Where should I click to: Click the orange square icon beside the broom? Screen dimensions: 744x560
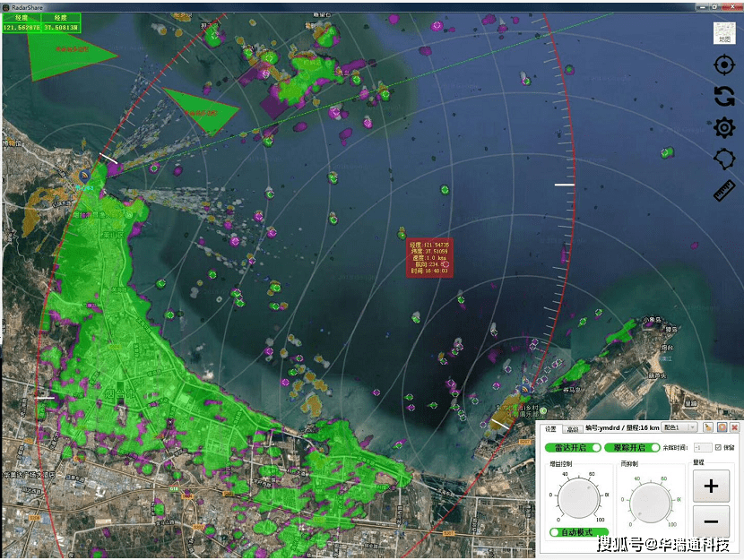click(722, 427)
